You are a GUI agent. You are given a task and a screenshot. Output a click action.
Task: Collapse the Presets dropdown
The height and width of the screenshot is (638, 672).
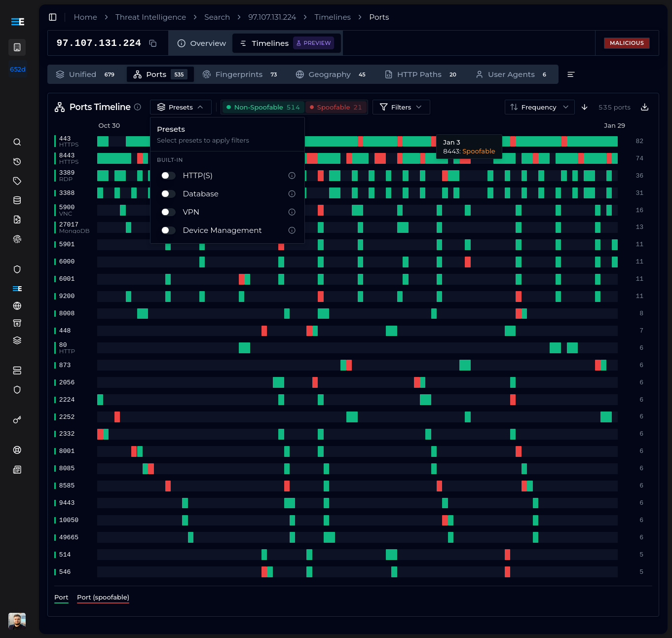pos(181,107)
